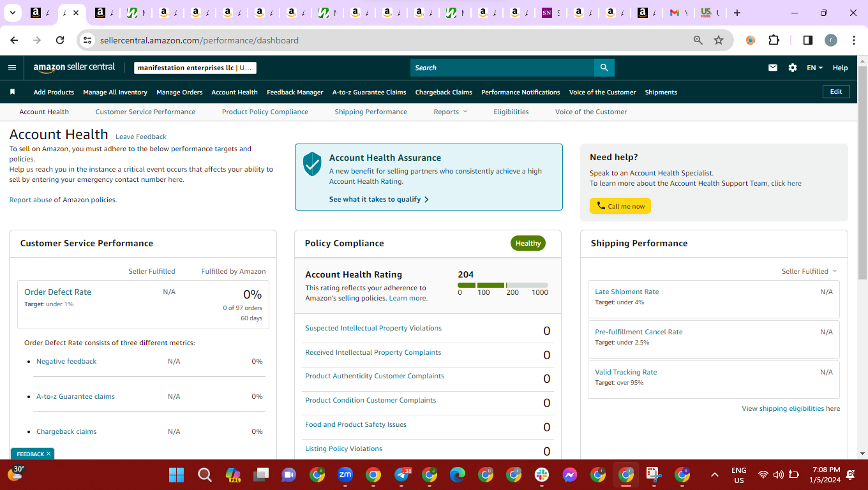Close the FEEDBACK tab with its X
This screenshot has height=490, width=868.
point(49,454)
